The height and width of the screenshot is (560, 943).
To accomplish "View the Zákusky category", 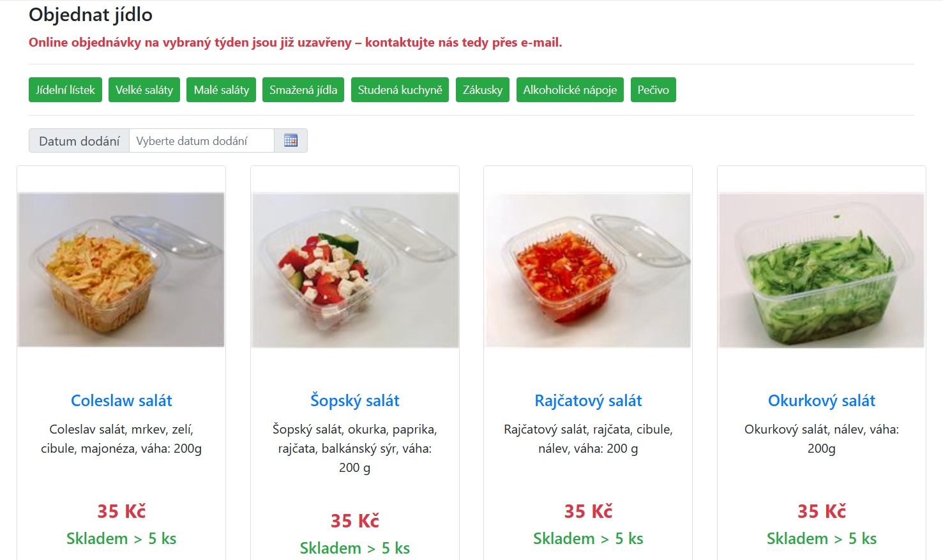I will click(483, 89).
